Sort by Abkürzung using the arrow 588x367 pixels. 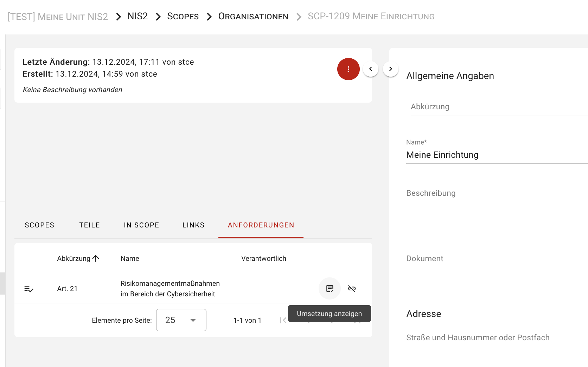tap(96, 258)
